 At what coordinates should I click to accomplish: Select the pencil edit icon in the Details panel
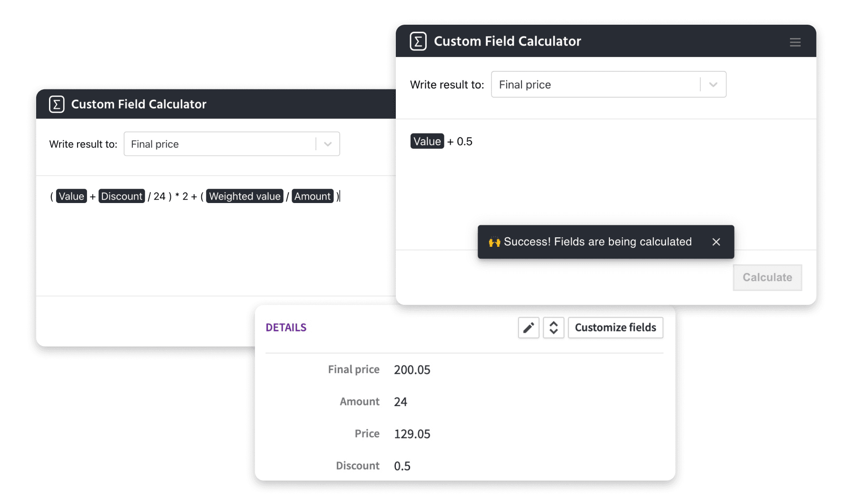pos(528,328)
